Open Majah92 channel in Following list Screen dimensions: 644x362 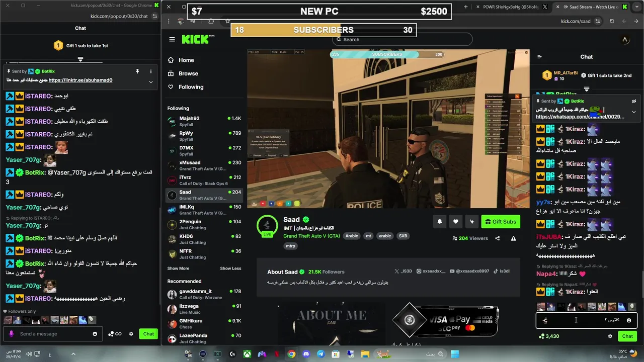click(x=204, y=121)
